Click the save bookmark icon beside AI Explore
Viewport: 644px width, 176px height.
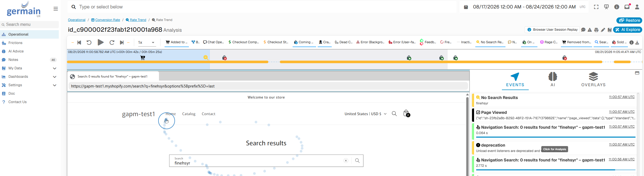pos(609,30)
